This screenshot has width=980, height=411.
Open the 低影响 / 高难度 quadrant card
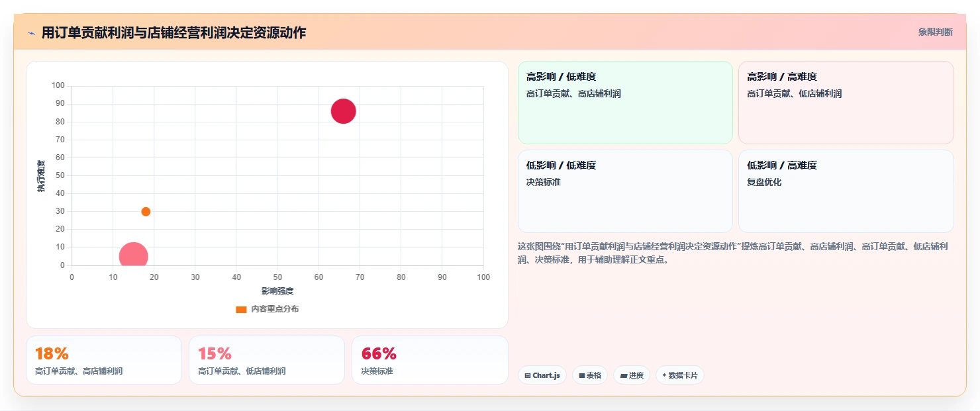[x=846, y=191]
